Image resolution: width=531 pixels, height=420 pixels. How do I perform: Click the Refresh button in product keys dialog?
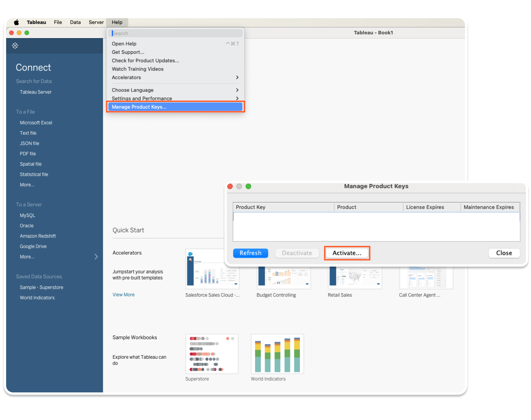point(250,253)
